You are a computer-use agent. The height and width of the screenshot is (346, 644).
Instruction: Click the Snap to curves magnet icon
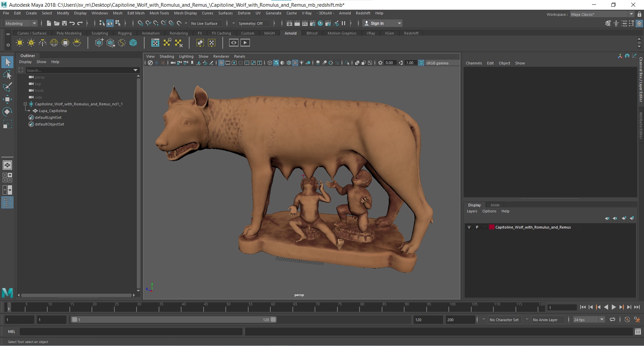148,23
